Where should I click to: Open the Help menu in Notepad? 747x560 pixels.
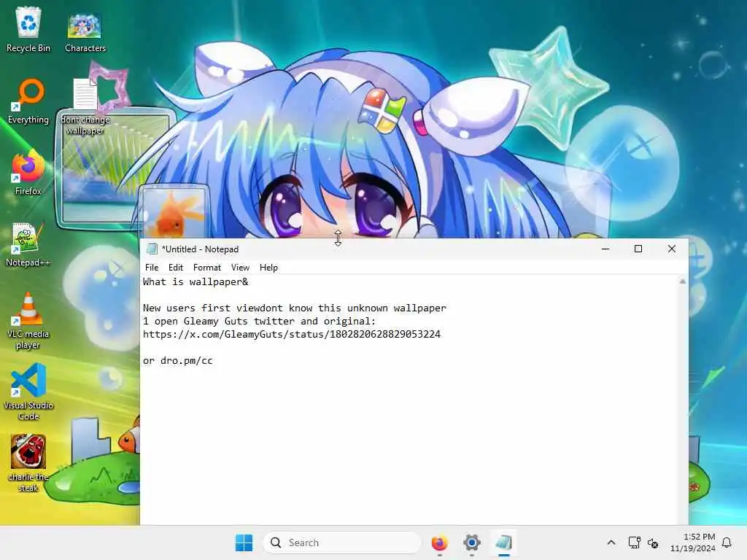pyautogui.click(x=268, y=268)
